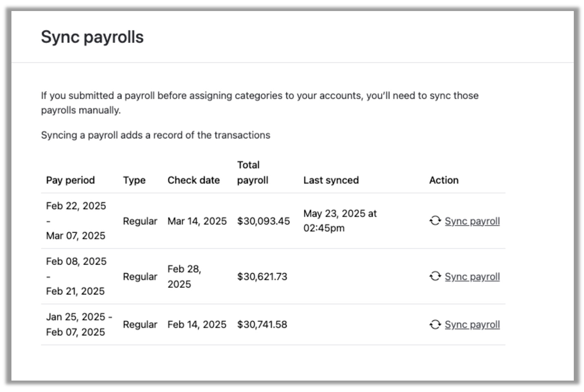Open Sync payroll link for $30,093.45 payroll
The width and height of the screenshot is (584, 392).
[x=472, y=221]
